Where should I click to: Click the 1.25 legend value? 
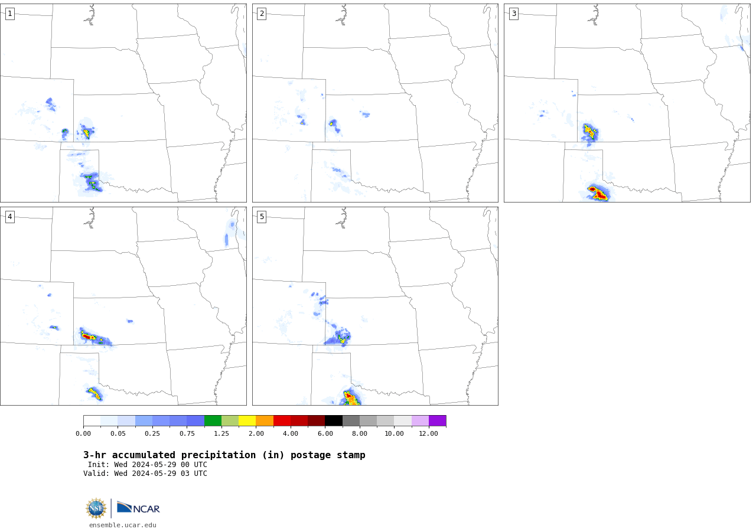221,433
